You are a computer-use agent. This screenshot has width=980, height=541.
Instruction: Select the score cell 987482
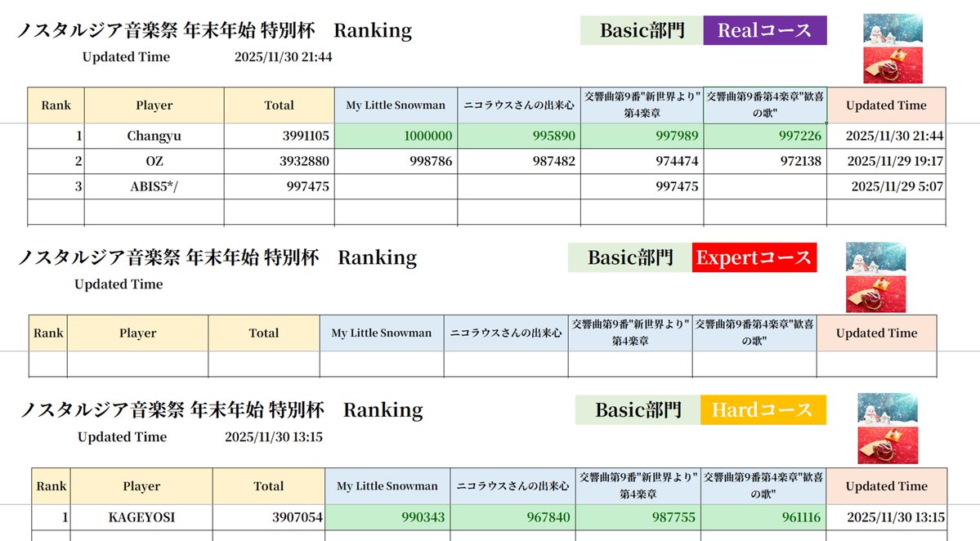click(x=519, y=161)
